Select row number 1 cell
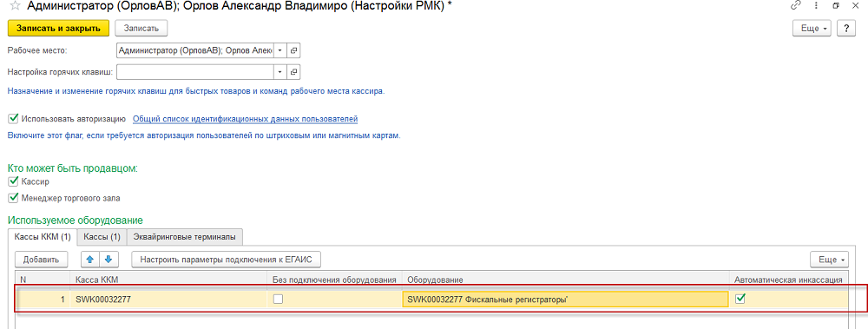 pyautogui.click(x=43, y=299)
